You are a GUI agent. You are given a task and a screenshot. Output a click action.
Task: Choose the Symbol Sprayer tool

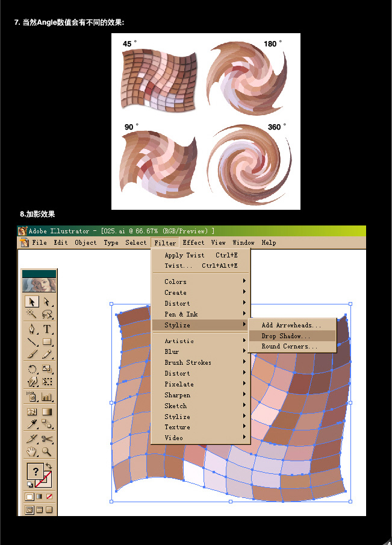[x=31, y=396]
